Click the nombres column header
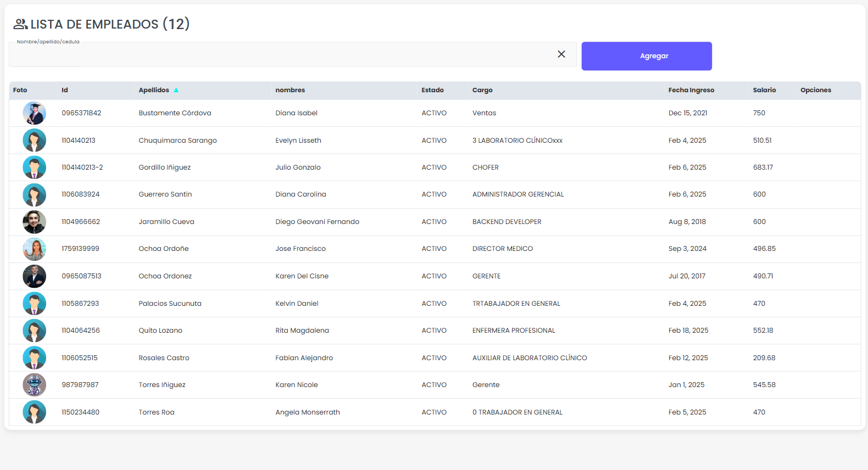 point(290,90)
